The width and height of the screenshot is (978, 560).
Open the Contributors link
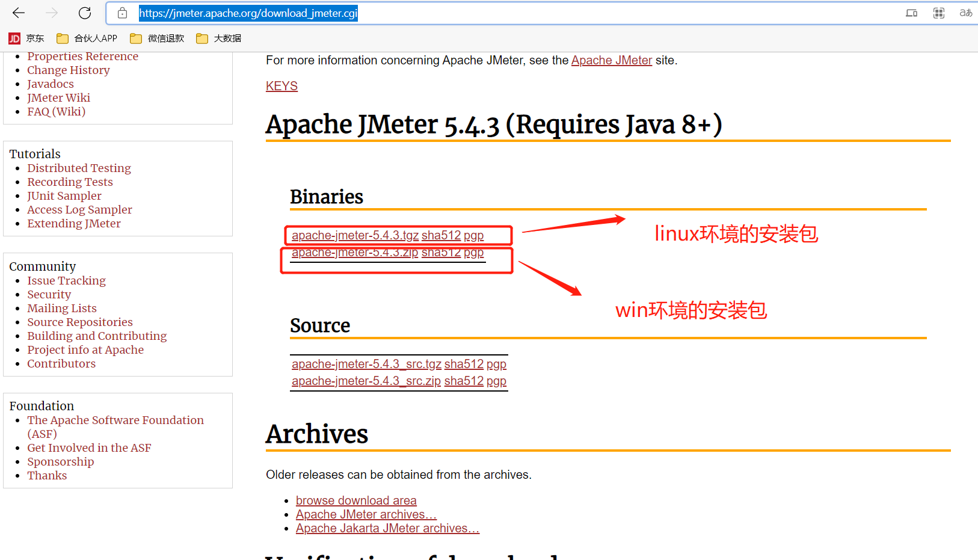tap(61, 363)
